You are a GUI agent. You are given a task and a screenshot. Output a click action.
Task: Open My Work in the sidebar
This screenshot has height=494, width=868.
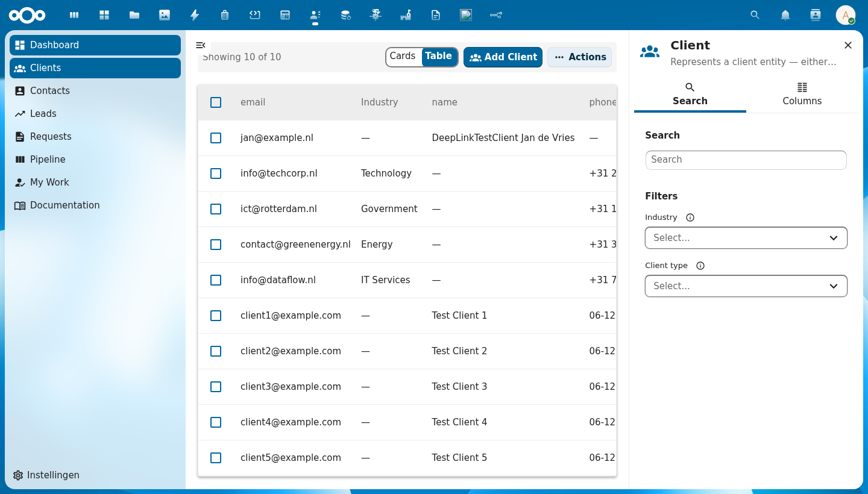point(95,183)
